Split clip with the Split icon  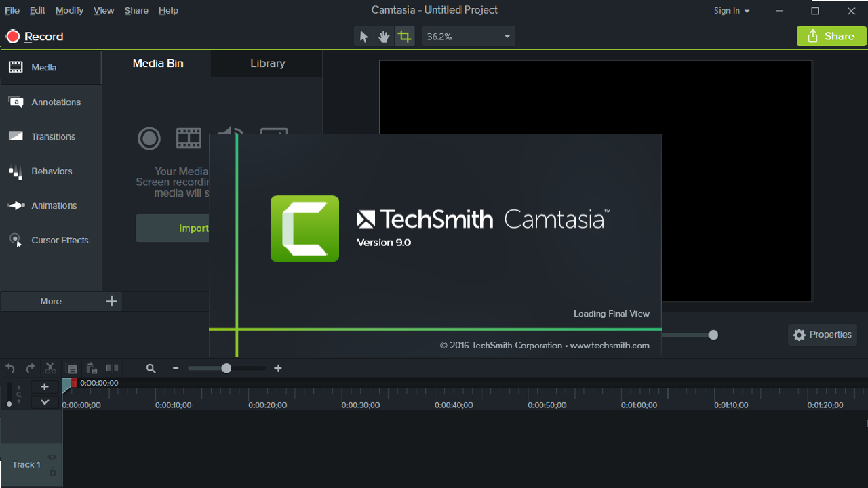(x=112, y=368)
